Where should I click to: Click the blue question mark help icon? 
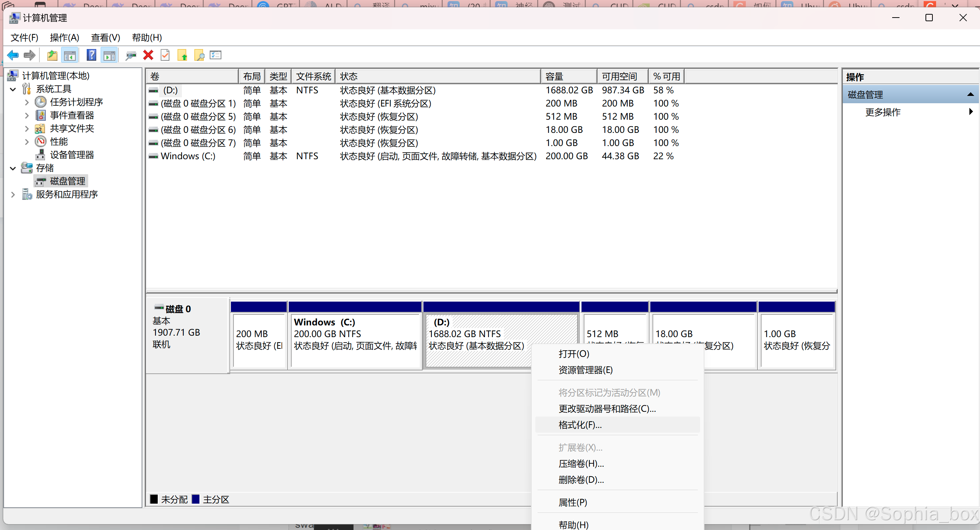(x=91, y=56)
